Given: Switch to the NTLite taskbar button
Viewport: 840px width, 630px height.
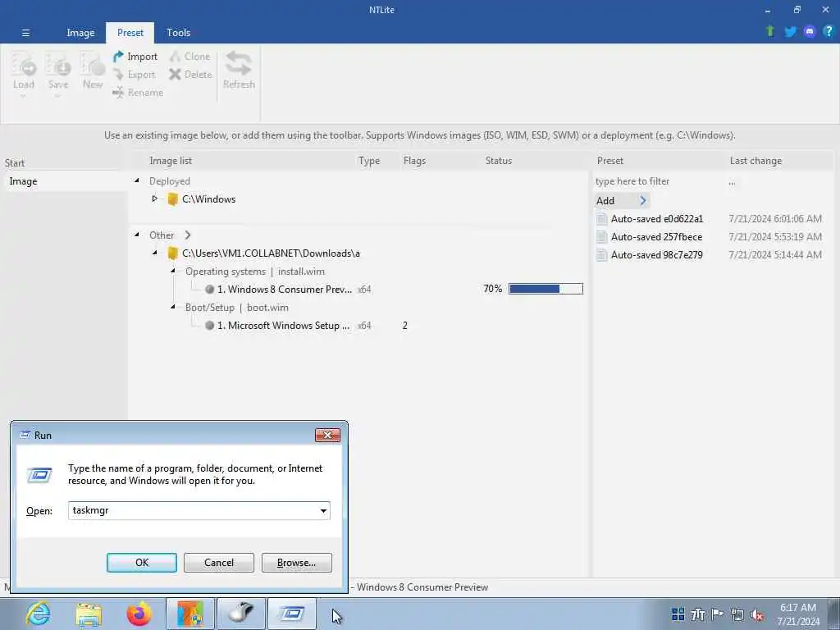Looking at the screenshot, I should [190, 614].
